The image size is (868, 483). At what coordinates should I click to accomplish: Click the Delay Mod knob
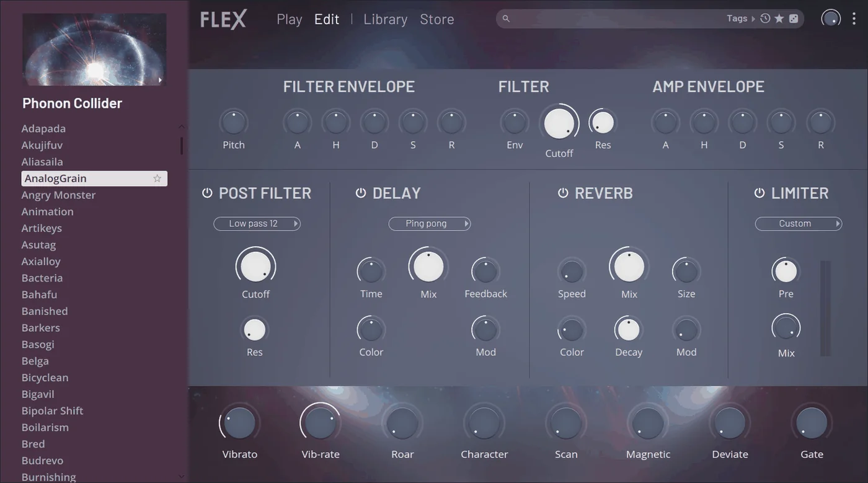click(x=485, y=330)
